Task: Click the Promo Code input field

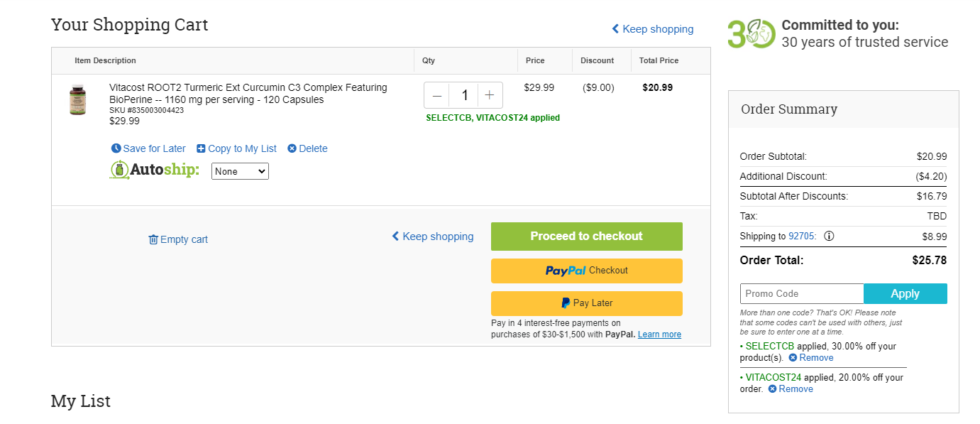Action: coord(802,294)
